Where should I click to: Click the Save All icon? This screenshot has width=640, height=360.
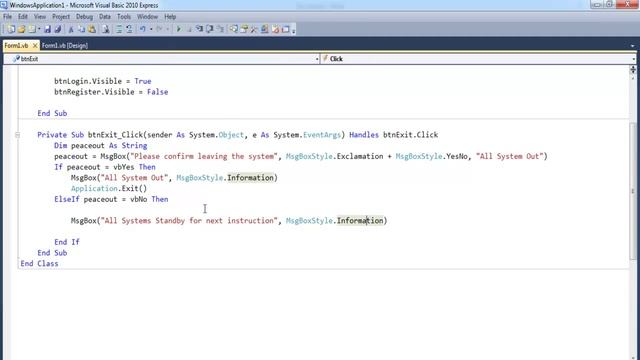[x=58, y=29]
